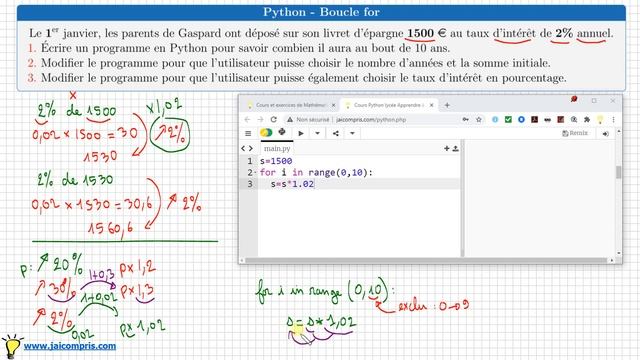Click the share icon in Trinket toolbar

point(336,133)
